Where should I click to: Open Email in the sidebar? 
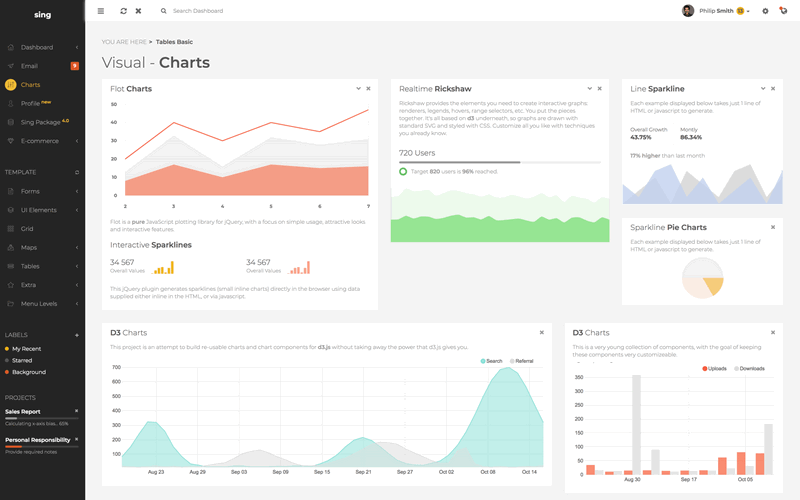click(29, 66)
